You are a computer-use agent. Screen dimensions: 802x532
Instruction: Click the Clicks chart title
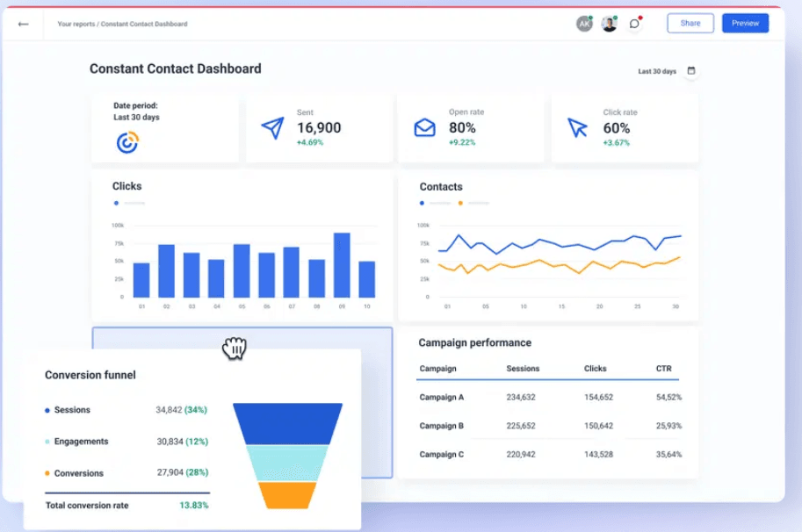(126, 186)
